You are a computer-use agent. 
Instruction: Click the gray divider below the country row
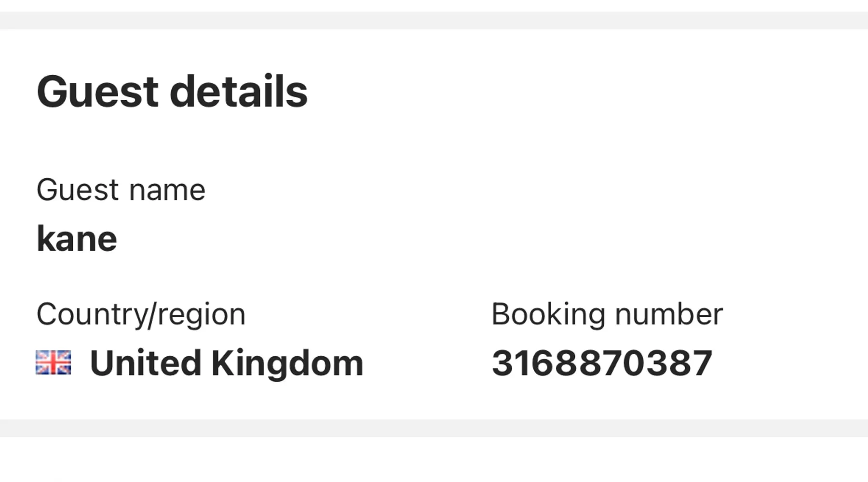coord(434,428)
